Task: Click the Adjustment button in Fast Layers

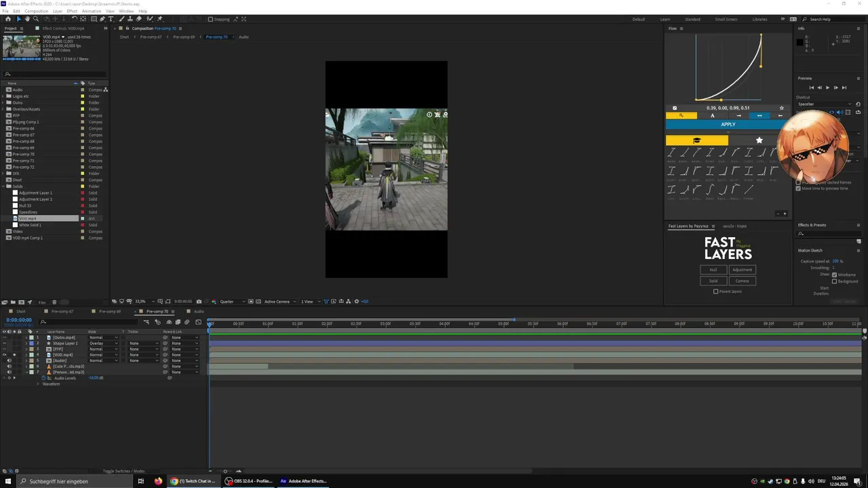Action: click(x=742, y=270)
